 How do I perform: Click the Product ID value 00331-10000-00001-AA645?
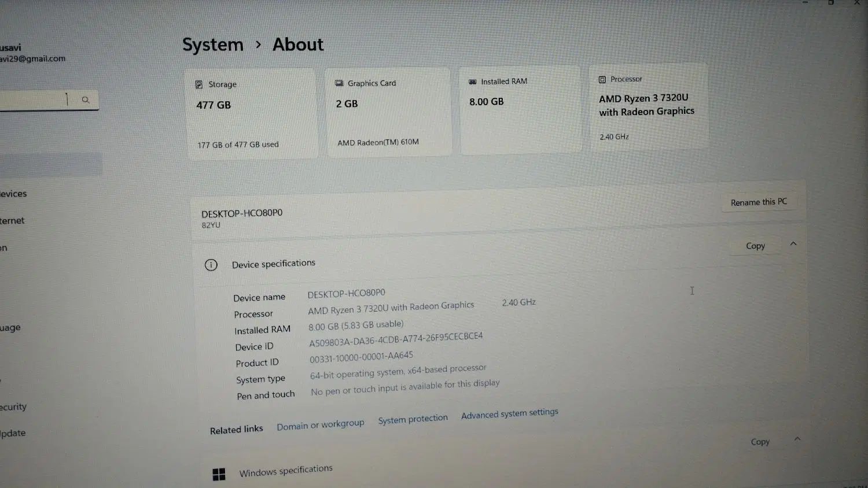(x=362, y=357)
